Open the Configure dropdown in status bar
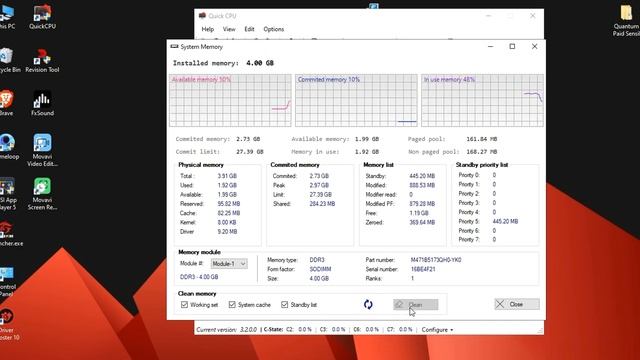Screen dimensions: 640x360 [x=437, y=329]
